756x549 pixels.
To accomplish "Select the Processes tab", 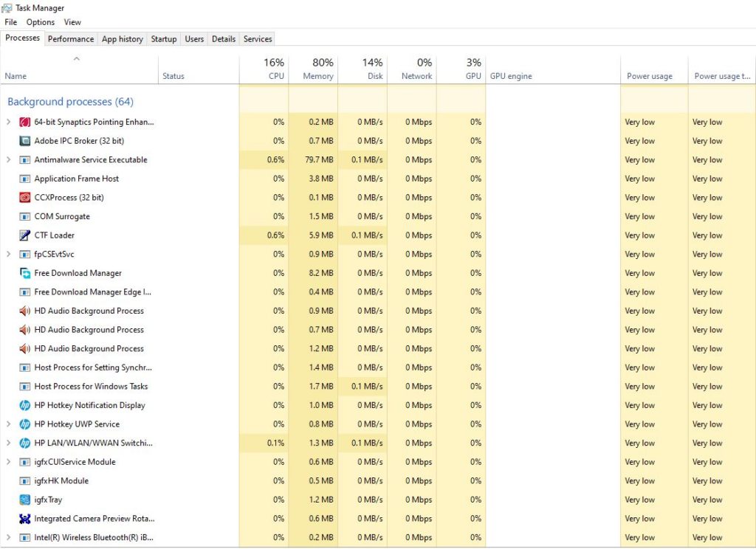I will tap(22, 38).
